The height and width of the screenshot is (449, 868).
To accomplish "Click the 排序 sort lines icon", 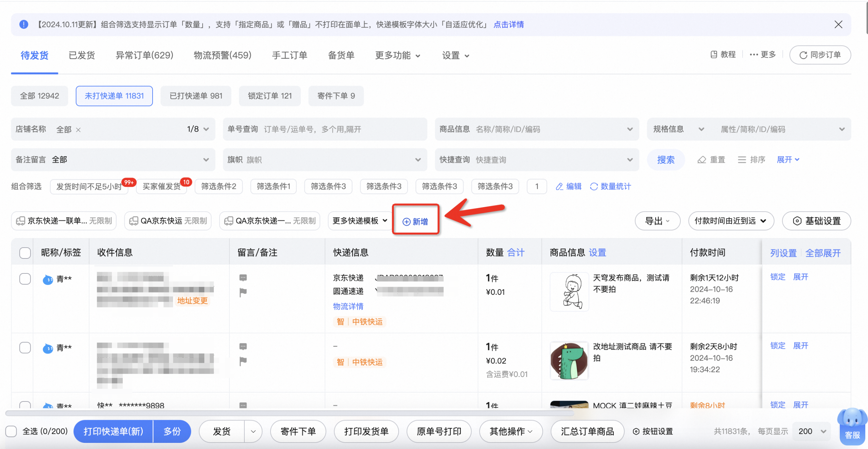I will [742, 160].
